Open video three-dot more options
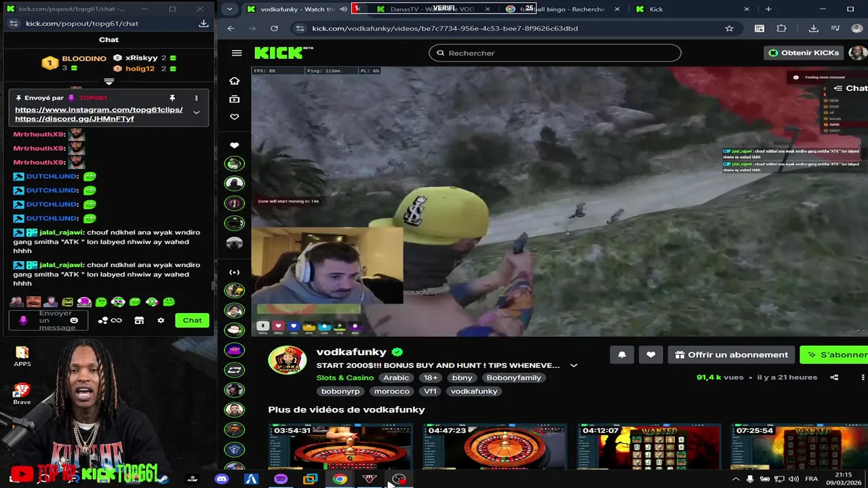 point(863,378)
